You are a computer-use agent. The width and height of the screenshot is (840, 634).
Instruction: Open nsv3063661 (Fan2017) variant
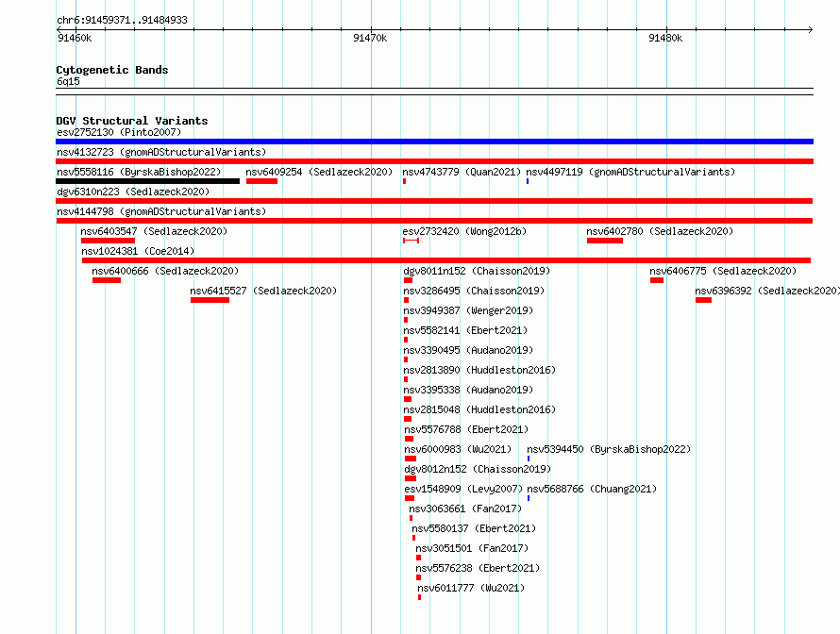[x=465, y=509]
